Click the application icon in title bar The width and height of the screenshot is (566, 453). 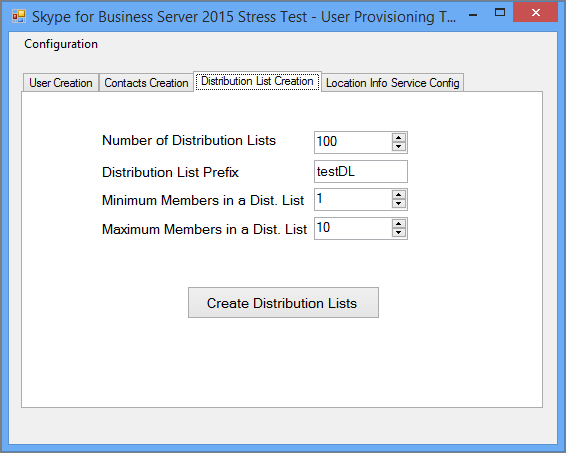[19, 16]
